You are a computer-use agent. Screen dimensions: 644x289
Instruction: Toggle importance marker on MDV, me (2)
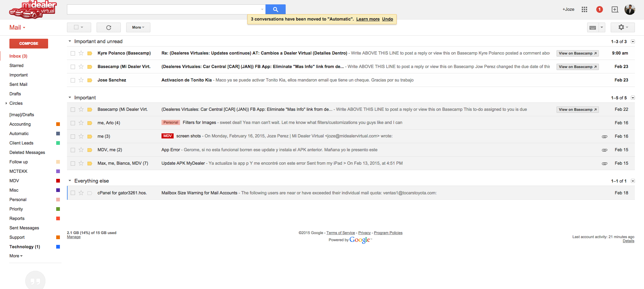pyautogui.click(x=90, y=150)
